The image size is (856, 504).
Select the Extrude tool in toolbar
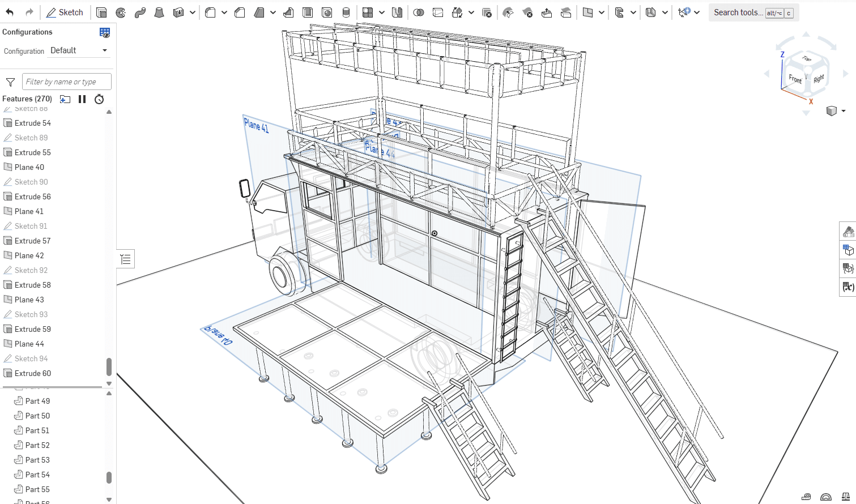point(101,12)
